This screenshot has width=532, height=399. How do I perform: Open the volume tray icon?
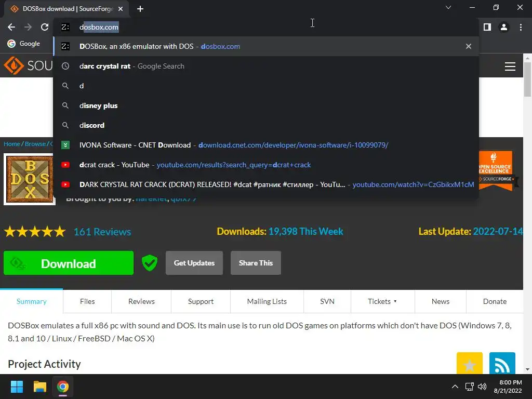point(482,387)
